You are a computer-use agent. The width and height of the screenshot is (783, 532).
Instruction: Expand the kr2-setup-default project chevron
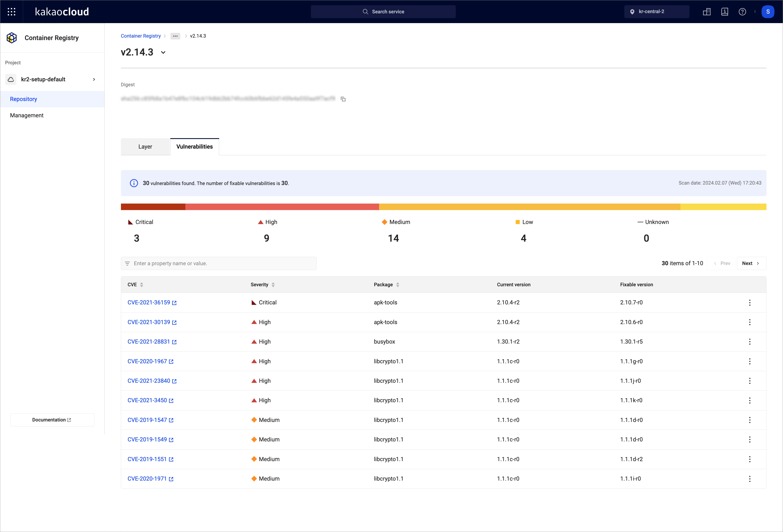94,79
